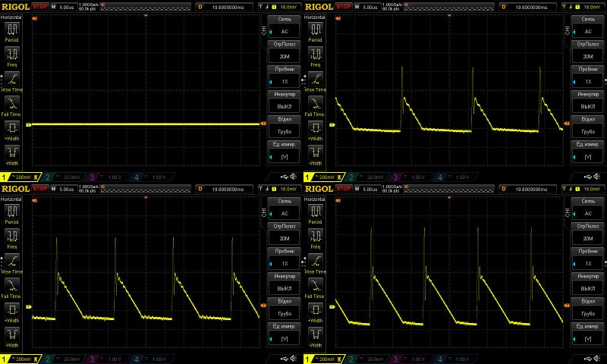Toggle В/дел Грубо setting in top-left scope

(x=285, y=127)
